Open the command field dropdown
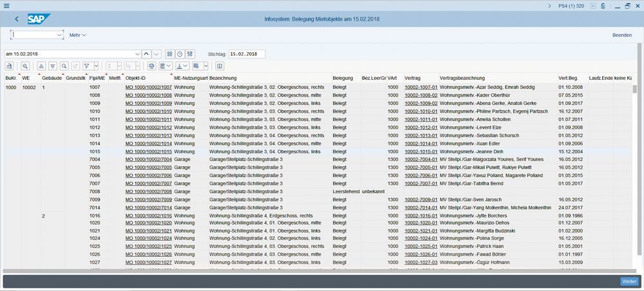Screen dimensions: 644x291 click(x=61, y=35)
